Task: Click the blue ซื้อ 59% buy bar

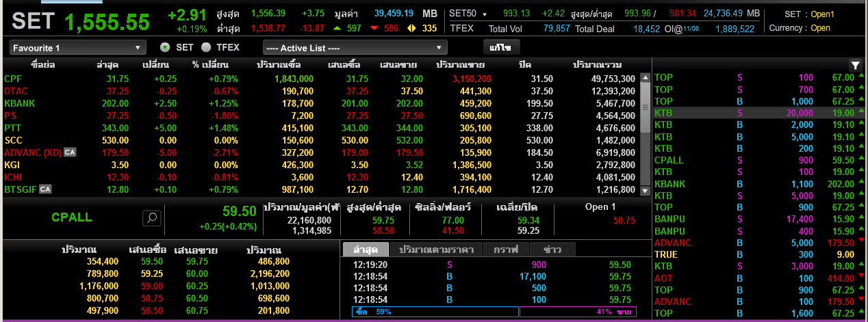Action: pyautogui.click(x=434, y=312)
